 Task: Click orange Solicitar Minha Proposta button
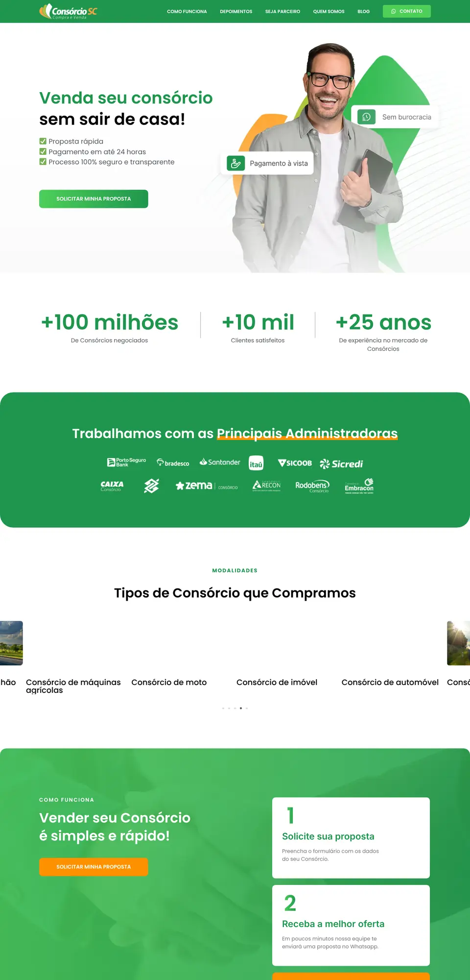click(94, 867)
